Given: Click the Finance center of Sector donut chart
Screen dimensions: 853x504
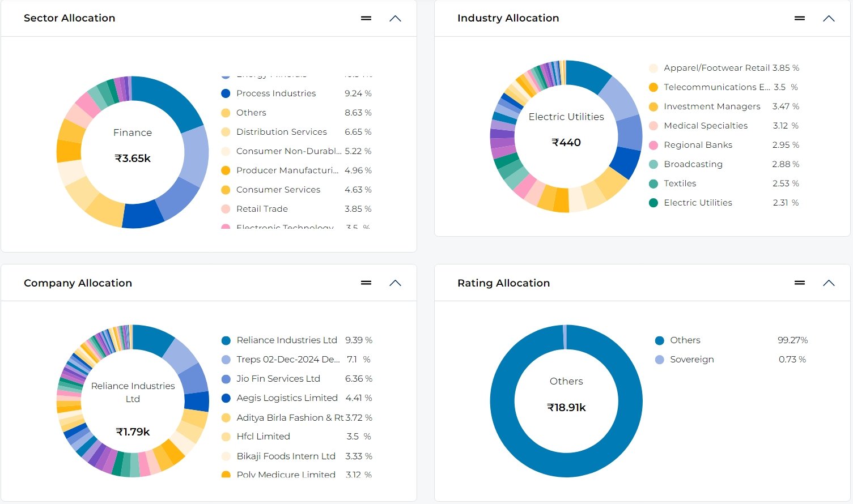Looking at the screenshot, I should [133, 133].
